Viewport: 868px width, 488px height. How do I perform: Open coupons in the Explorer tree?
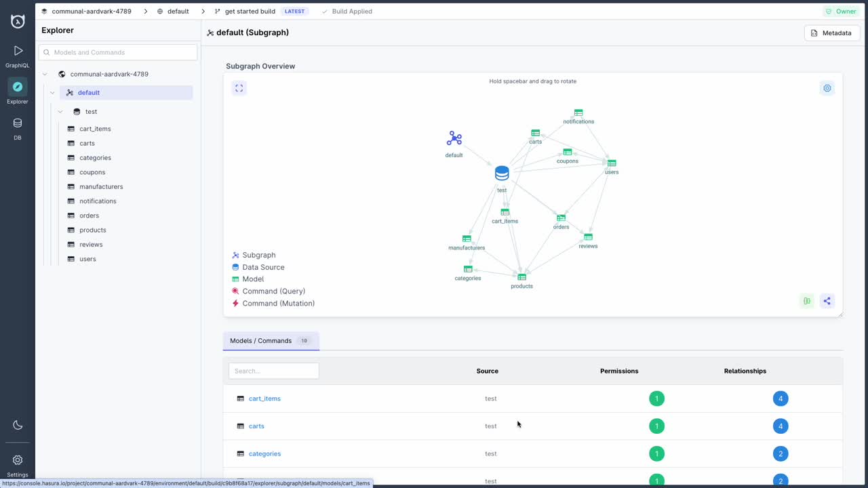[x=92, y=172]
